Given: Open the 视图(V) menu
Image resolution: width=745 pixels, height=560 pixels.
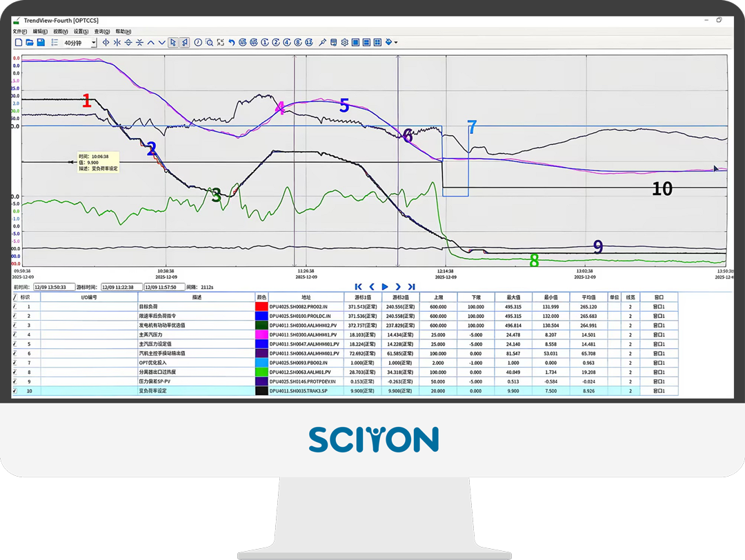Looking at the screenshot, I should pyautogui.click(x=61, y=31).
